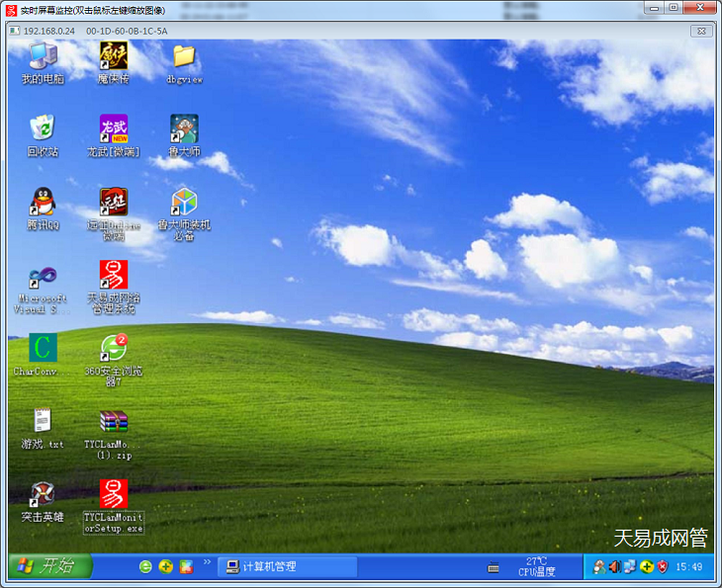Click the CharConv green C icon

tap(43, 348)
